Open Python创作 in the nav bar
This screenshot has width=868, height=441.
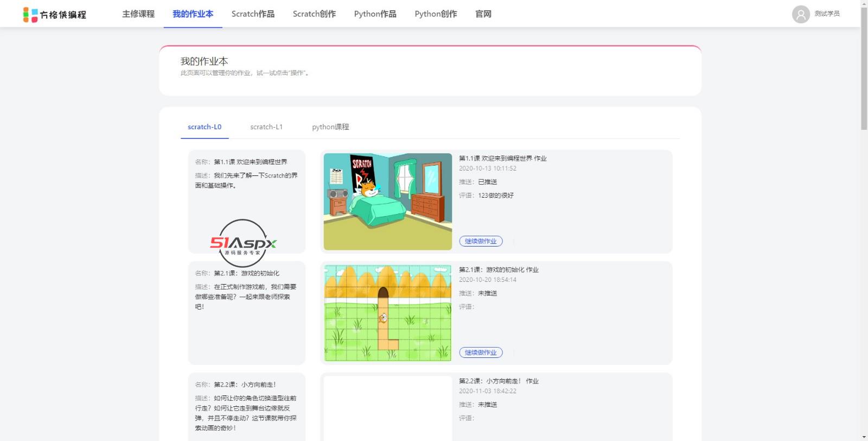click(x=436, y=14)
